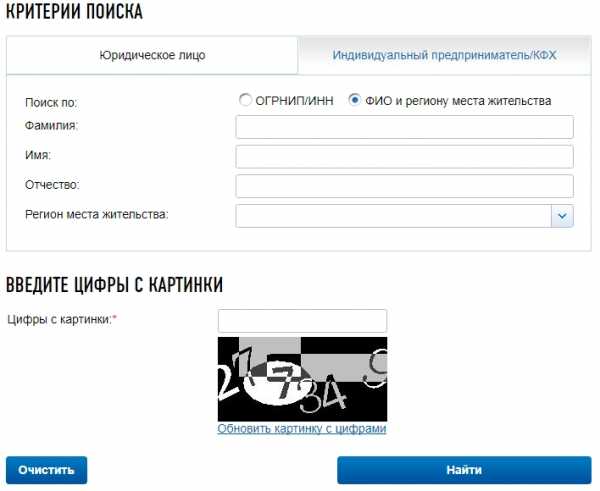Click into the Имя input box
This screenshot has height=491, width=600.
404,157
